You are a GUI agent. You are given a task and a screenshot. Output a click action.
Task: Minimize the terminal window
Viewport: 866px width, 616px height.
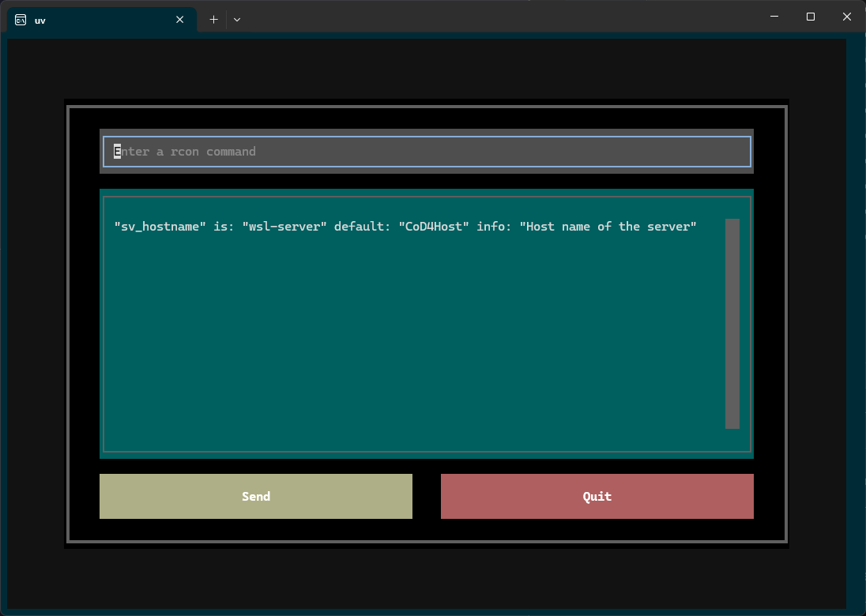tap(774, 17)
